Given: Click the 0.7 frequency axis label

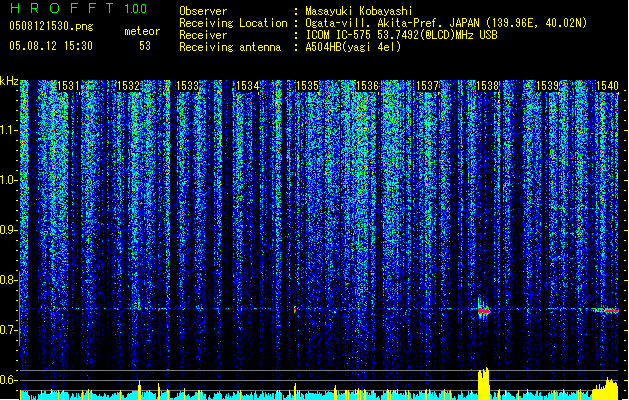Looking at the screenshot, I should [8, 330].
